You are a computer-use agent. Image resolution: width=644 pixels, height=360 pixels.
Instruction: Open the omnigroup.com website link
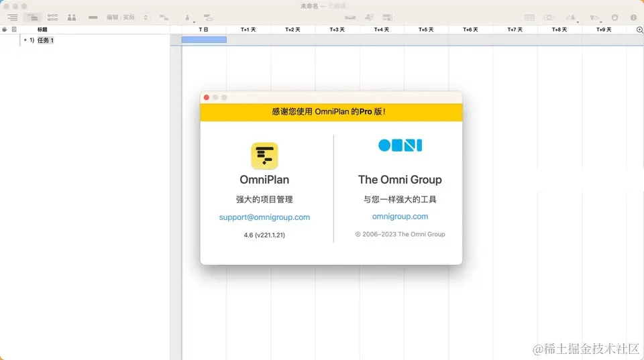pos(400,217)
